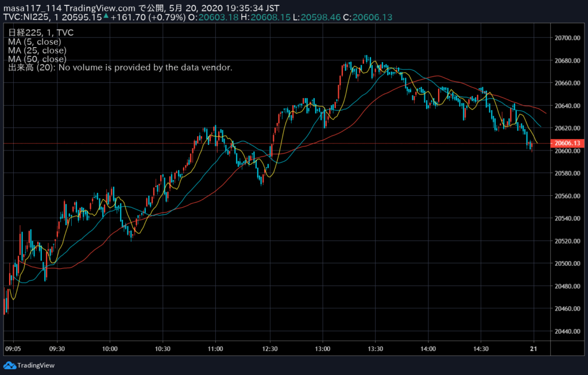The width and height of the screenshot is (588, 375).
Task: Click the 20660.00 price axis label
Action: click(x=567, y=83)
